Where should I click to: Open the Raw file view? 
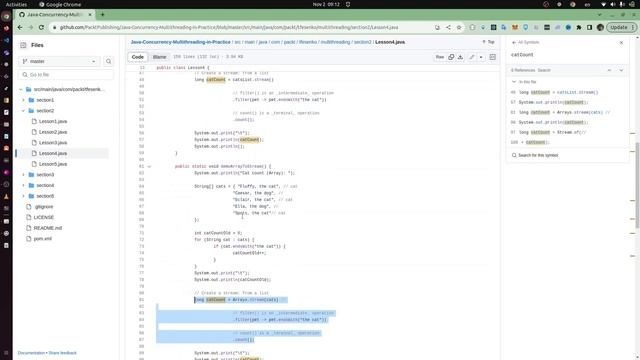(x=440, y=57)
